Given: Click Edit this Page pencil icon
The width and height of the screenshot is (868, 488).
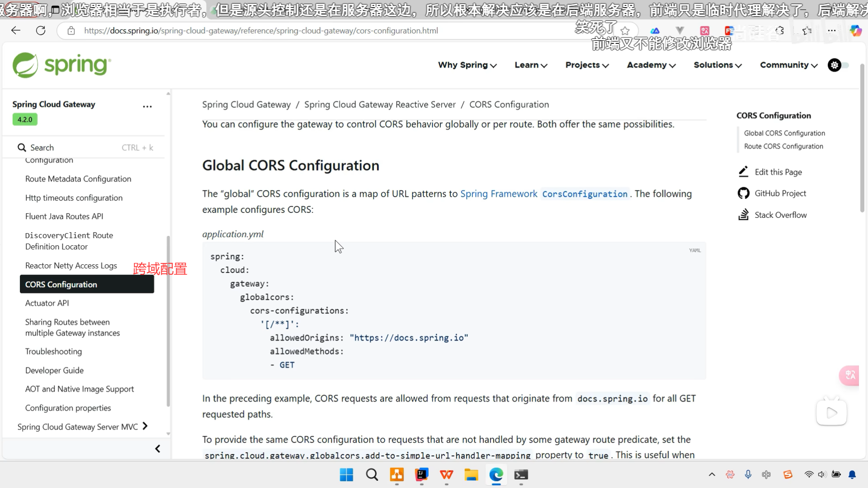Looking at the screenshot, I should point(743,172).
